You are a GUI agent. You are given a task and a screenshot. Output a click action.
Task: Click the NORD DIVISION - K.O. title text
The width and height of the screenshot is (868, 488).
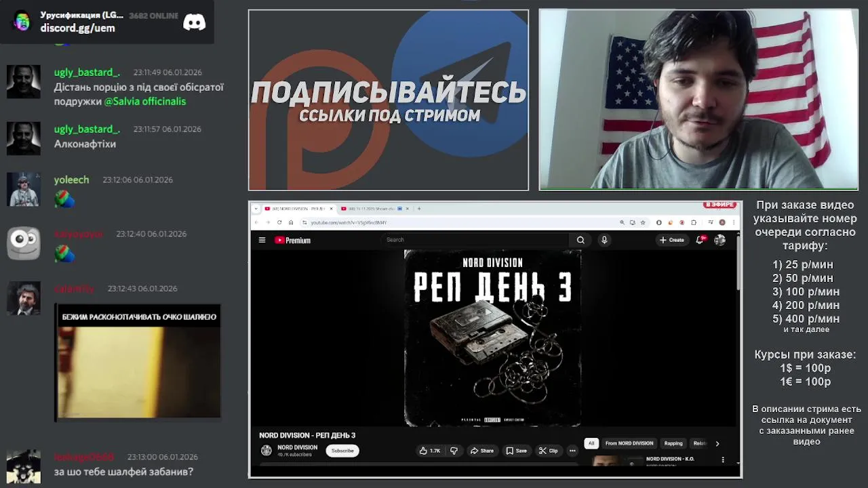[670, 459]
